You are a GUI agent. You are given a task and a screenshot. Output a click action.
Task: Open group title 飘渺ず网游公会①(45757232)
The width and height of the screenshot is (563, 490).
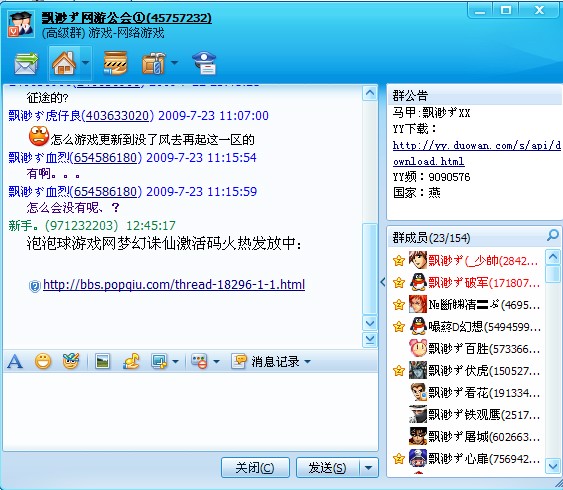(x=126, y=18)
